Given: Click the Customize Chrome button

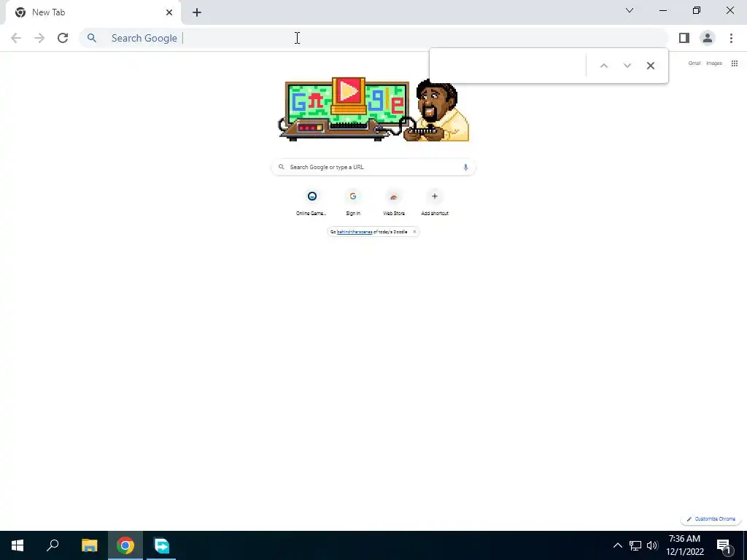Looking at the screenshot, I should pyautogui.click(x=711, y=519).
